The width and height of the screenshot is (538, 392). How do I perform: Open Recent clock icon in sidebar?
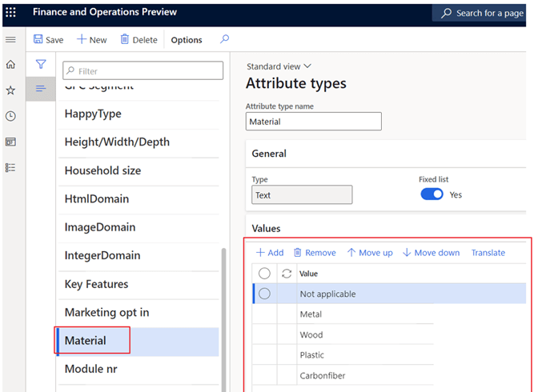pos(10,116)
